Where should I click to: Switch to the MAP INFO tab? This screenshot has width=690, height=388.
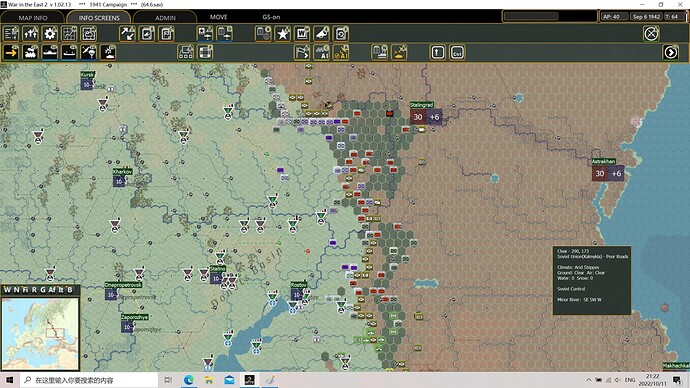(x=33, y=18)
